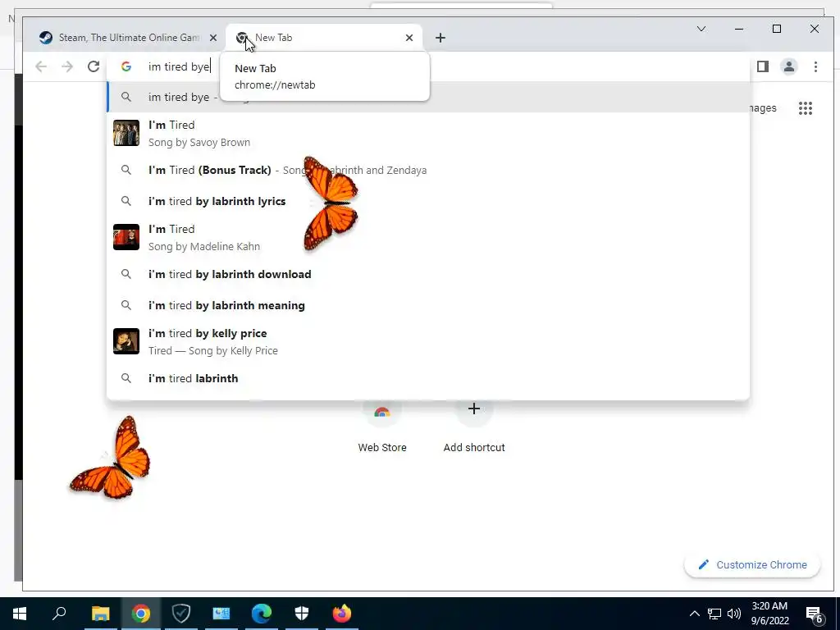Close the Steam tab
The width and height of the screenshot is (840, 630).
tap(212, 38)
